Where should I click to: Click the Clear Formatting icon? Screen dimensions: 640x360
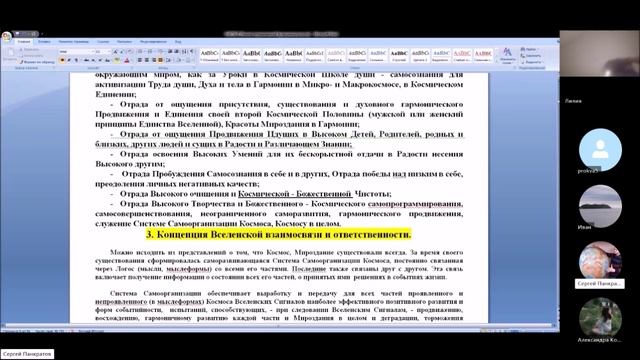129,52
